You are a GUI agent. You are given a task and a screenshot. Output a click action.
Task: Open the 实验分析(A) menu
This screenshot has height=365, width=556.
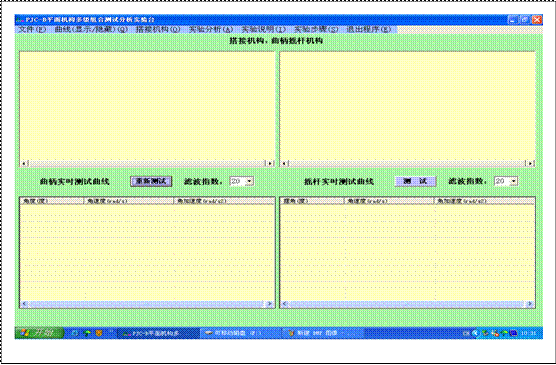coord(211,29)
